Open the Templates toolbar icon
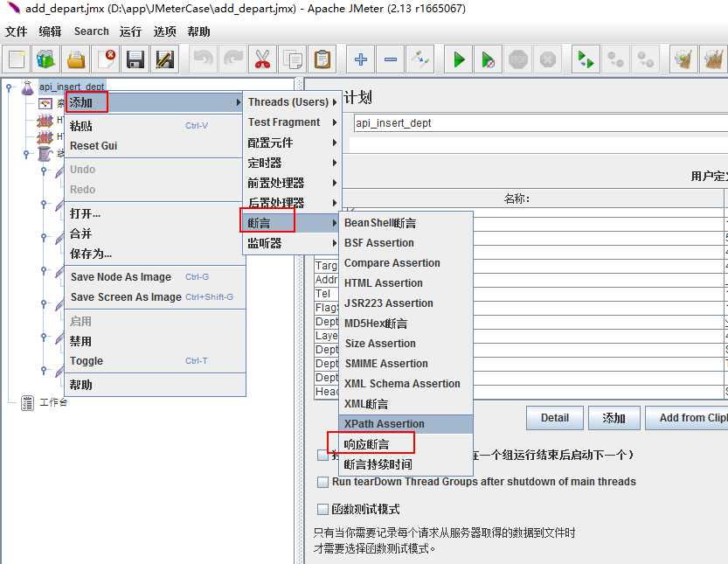 (46, 59)
